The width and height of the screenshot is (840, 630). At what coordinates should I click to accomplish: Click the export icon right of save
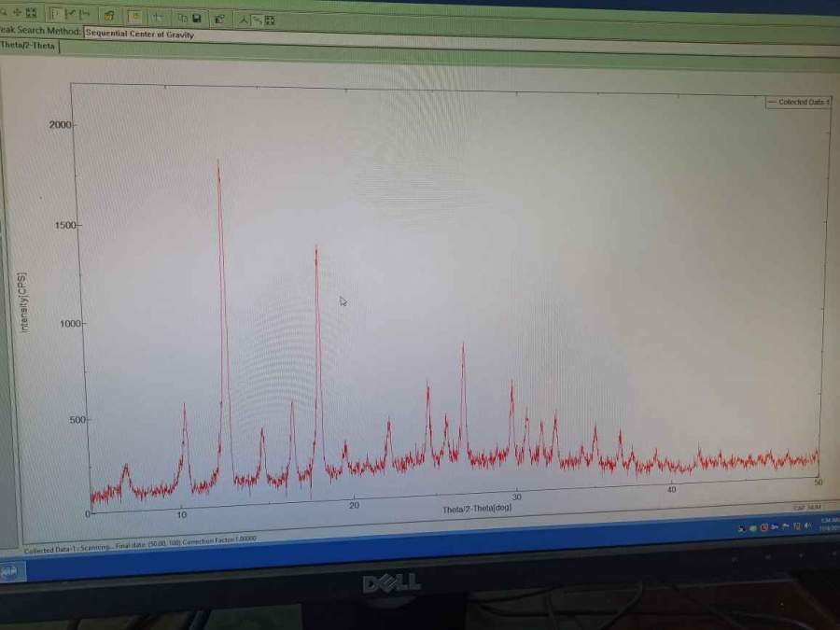219,20
